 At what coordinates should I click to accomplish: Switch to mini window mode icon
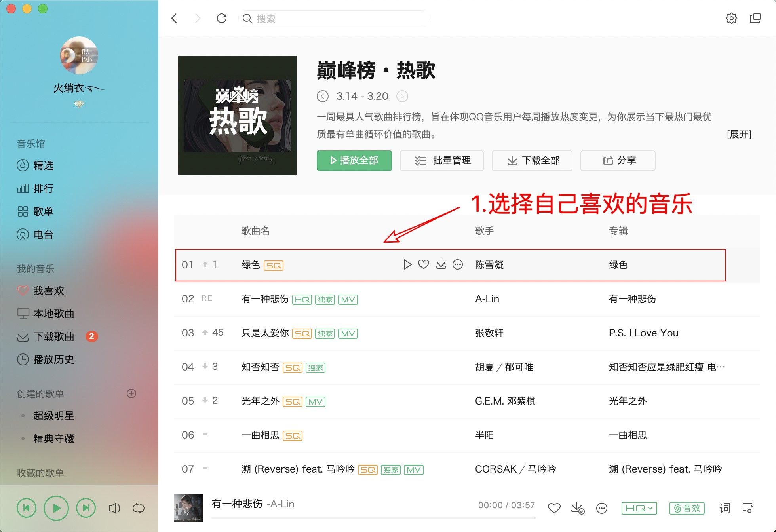755,18
